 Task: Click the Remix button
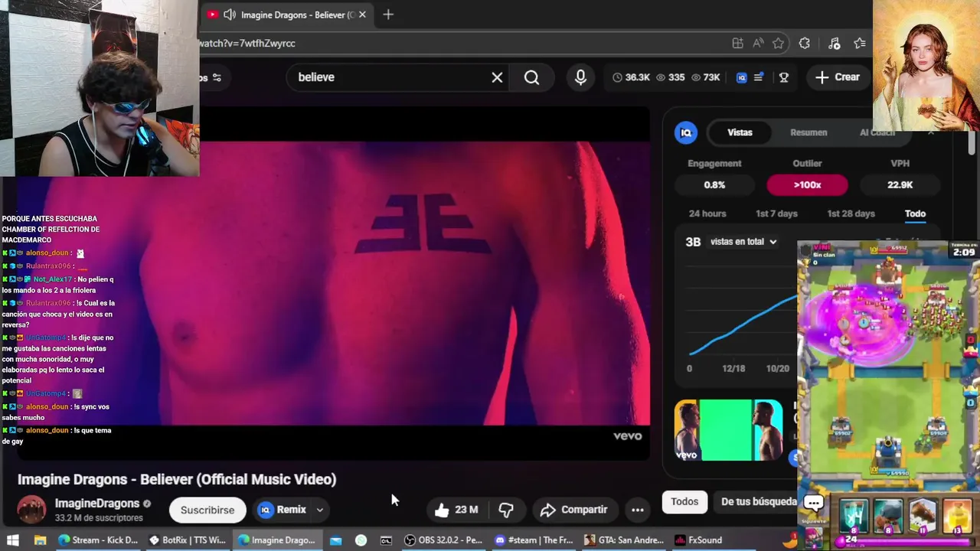click(283, 510)
